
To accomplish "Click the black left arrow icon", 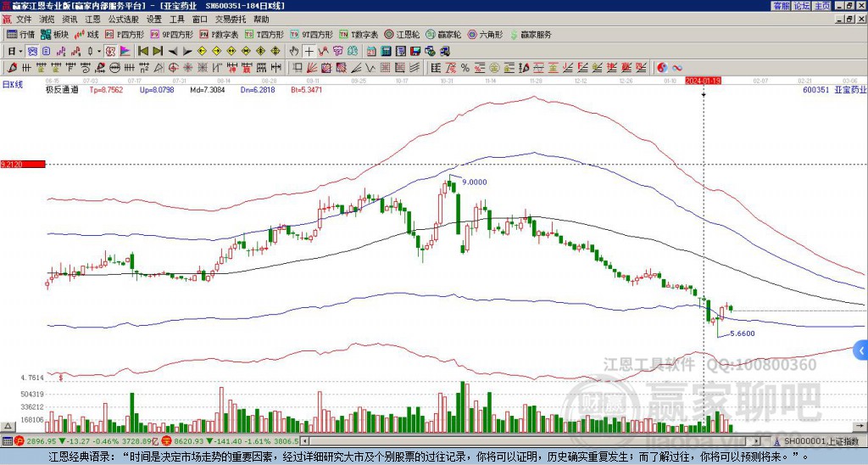I will pyautogui.click(x=173, y=51).
